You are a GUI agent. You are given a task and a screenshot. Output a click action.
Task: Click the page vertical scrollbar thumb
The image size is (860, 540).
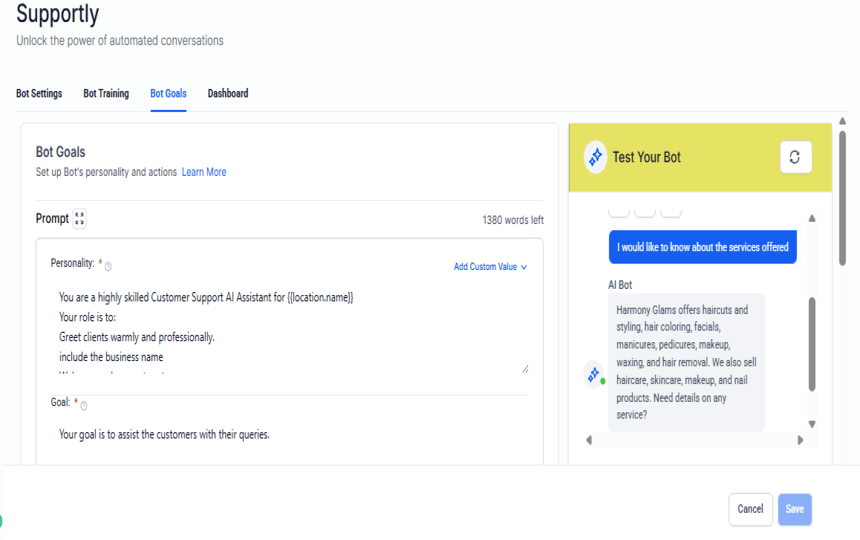(842, 198)
